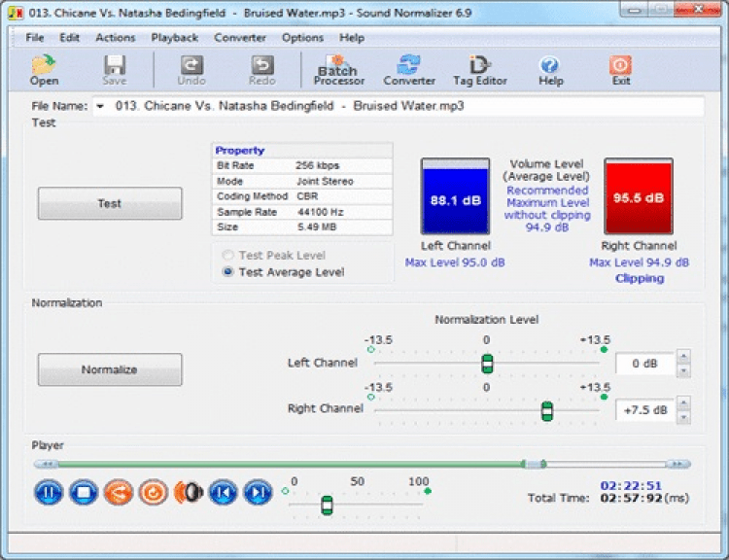Stop playback with the square button
Viewport: 729px width, 560px height.
click(x=83, y=493)
